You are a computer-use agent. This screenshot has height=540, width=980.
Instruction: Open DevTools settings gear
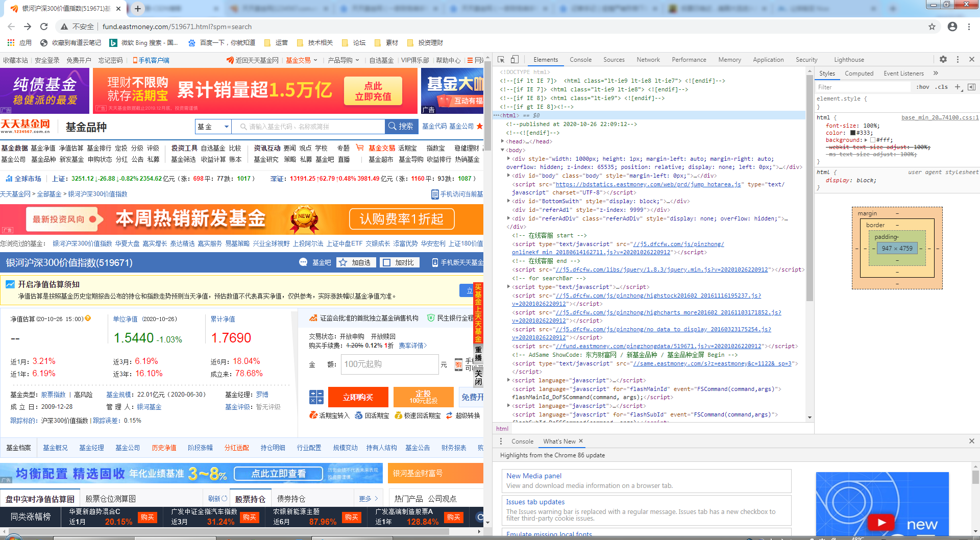coord(943,59)
